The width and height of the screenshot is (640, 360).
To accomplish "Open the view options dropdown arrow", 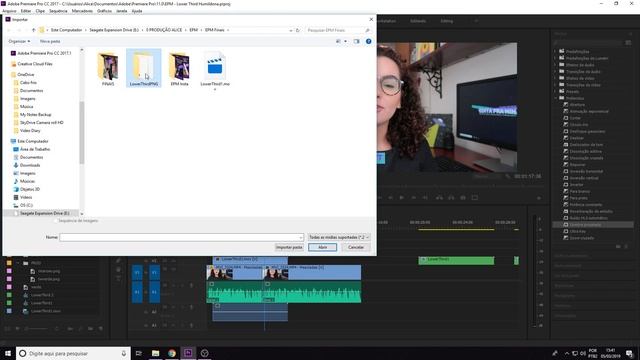I will click(x=345, y=41).
